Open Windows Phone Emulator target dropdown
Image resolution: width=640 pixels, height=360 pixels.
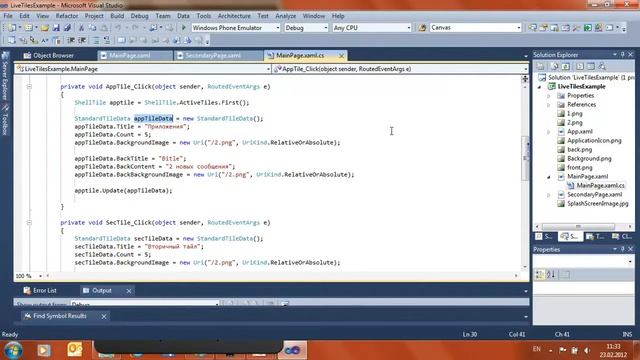click(278, 28)
